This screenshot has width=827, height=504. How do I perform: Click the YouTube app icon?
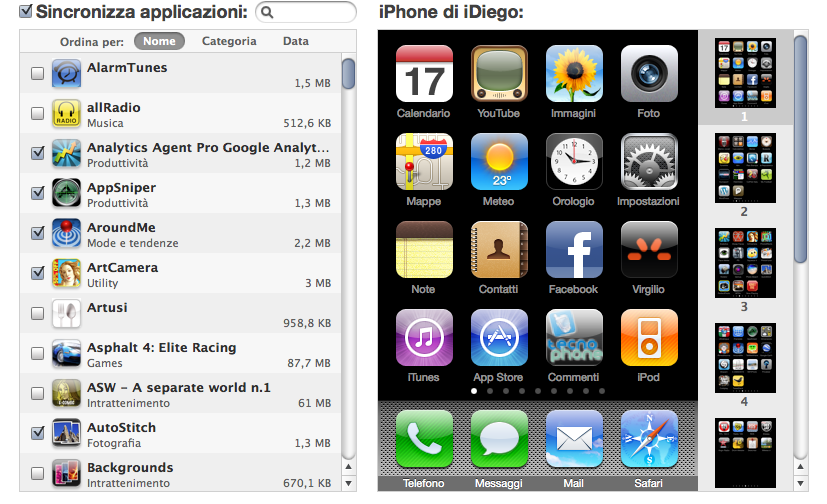pyautogui.click(x=498, y=74)
